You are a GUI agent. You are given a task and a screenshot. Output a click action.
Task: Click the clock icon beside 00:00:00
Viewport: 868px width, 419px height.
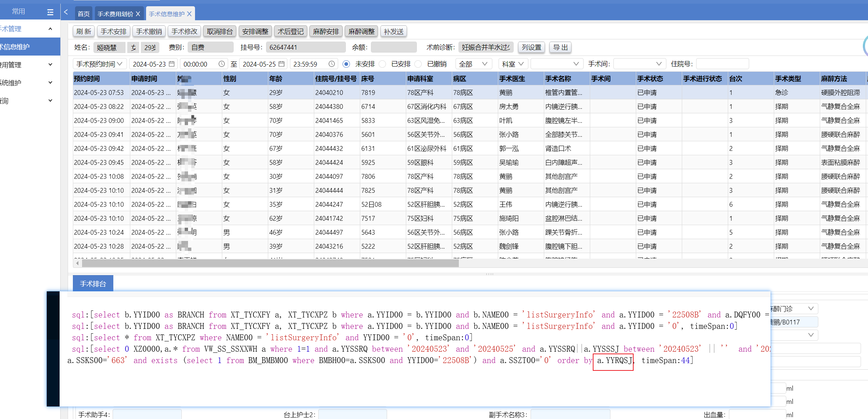222,64
